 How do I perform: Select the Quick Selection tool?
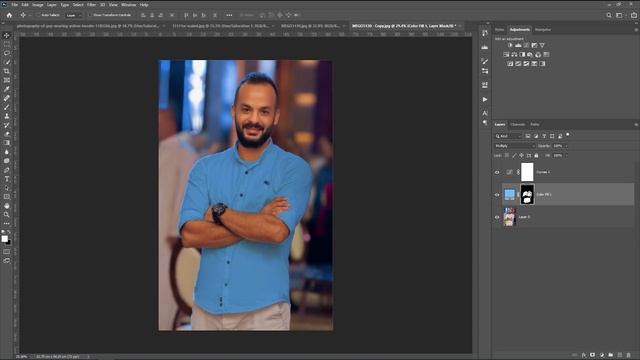pyautogui.click(x=7, y=62)
